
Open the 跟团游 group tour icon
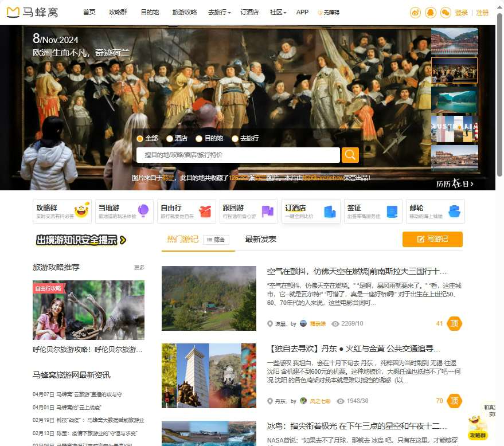coord(248,210)
